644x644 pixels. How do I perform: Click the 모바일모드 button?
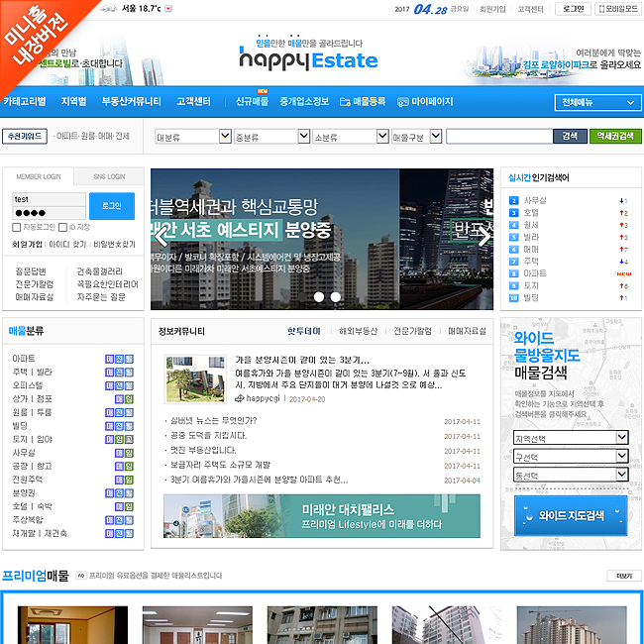point(618,9)
